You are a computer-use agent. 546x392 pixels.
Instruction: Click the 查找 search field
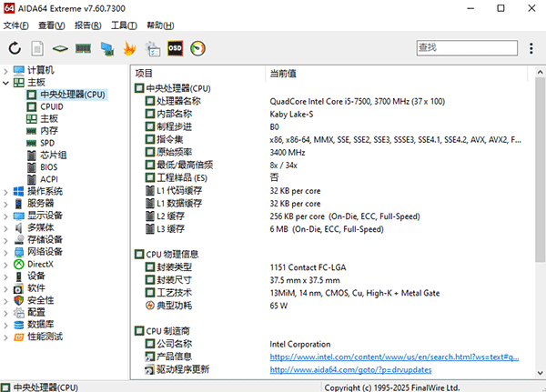(467, 48)
